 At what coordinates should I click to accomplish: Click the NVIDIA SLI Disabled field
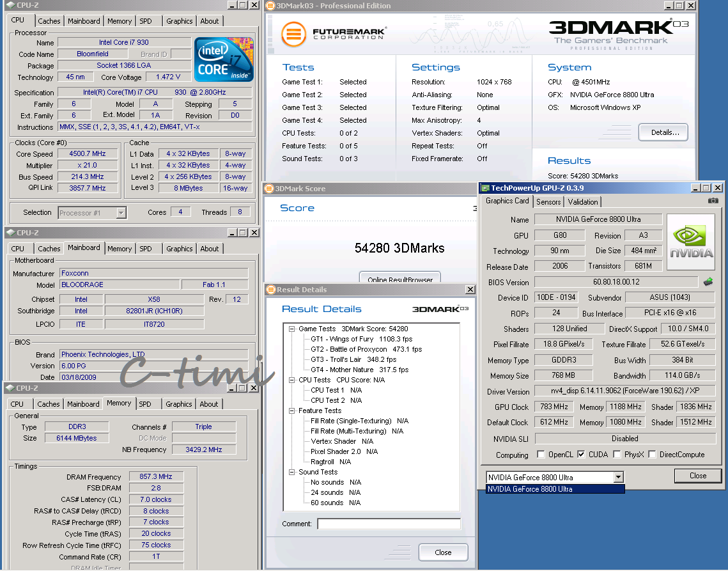[625, 439]
